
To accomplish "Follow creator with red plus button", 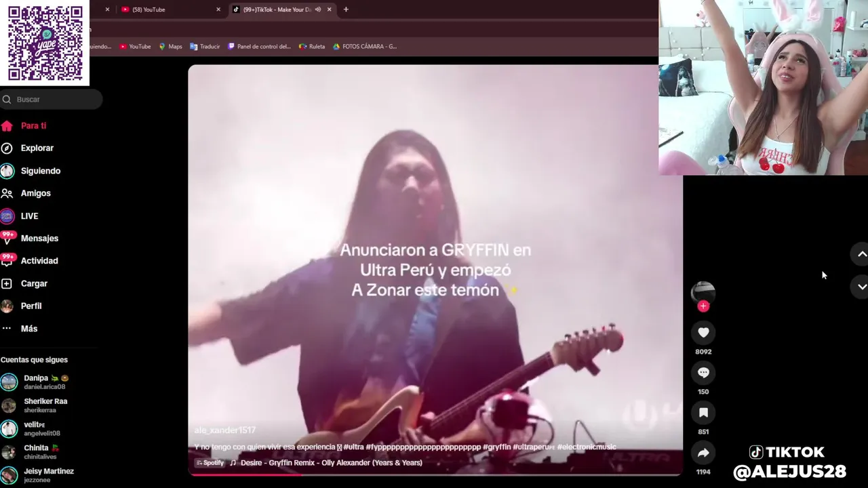I will tap(703, 306).
